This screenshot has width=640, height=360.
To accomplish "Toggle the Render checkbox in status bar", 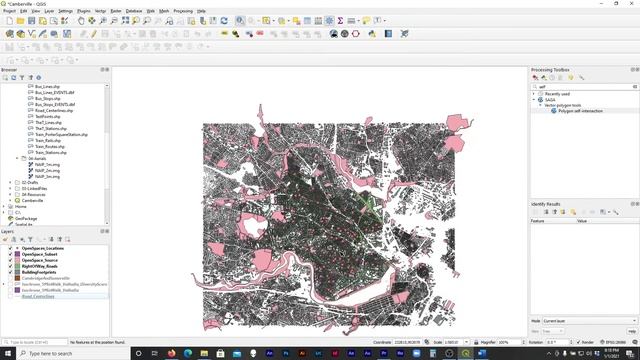I will [578, 342].
